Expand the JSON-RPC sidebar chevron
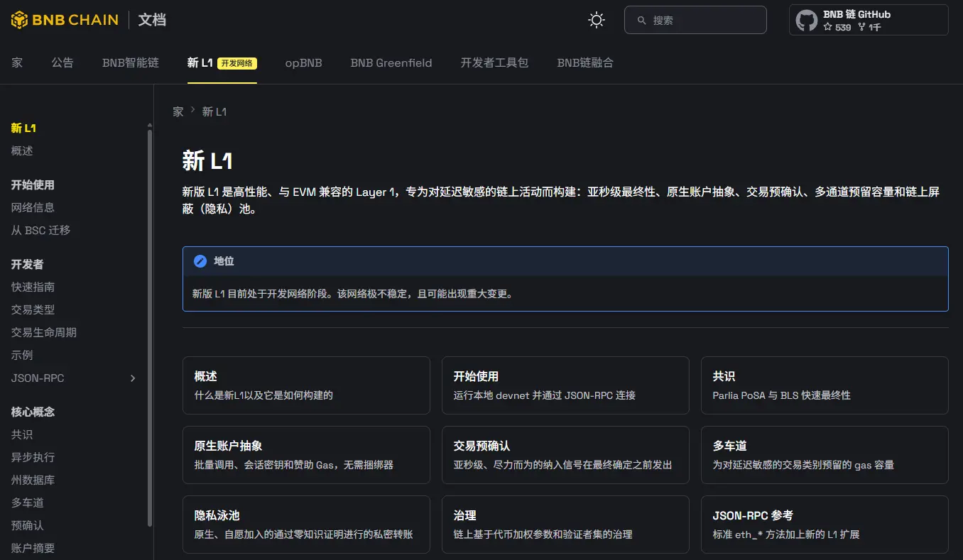The width and height of the screenshot is (963, 560). click(133, 378)
